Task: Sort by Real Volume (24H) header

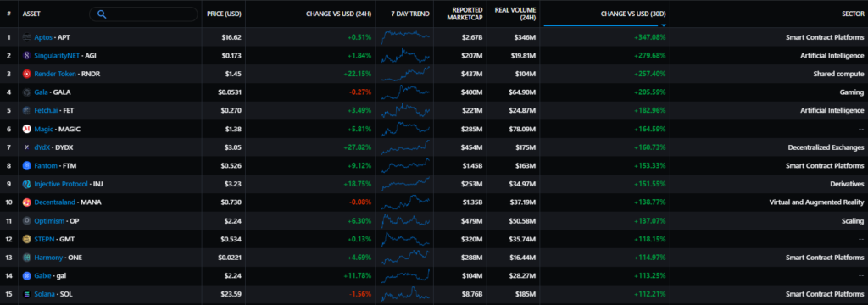Action: point(516,14)
